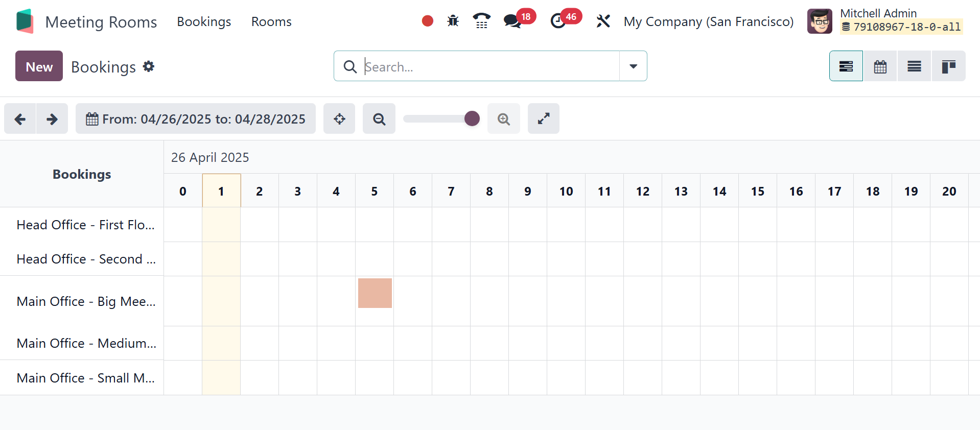This screenshot has height=430, width=980.
Task: Click the New booking button
Action: (x=39, y=66)
